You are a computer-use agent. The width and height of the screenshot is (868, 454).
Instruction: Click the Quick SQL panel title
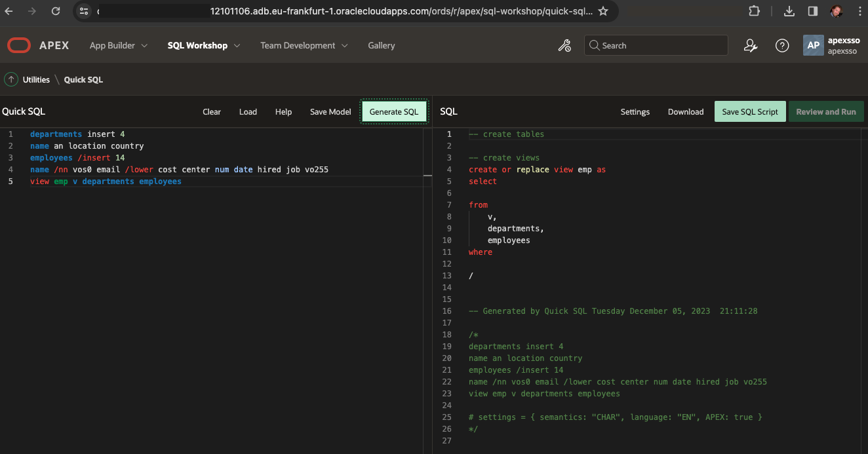(x=24, y=111)
